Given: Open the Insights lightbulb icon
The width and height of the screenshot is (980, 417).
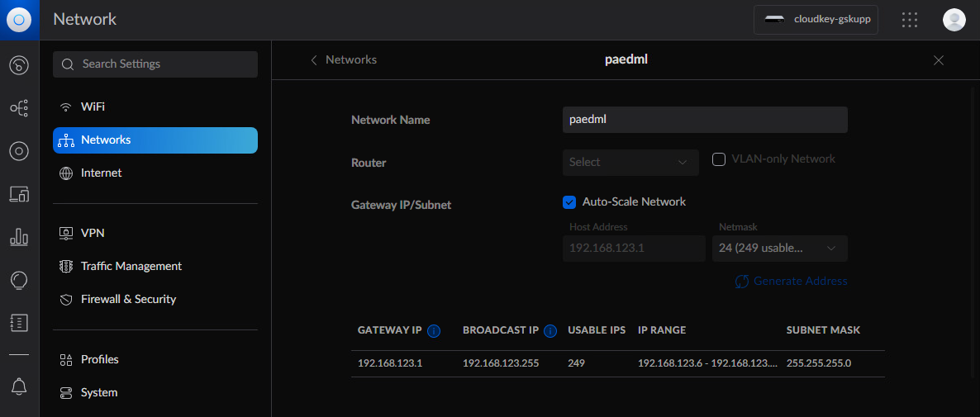Looking at the screenshot, I should click(19, 280).
